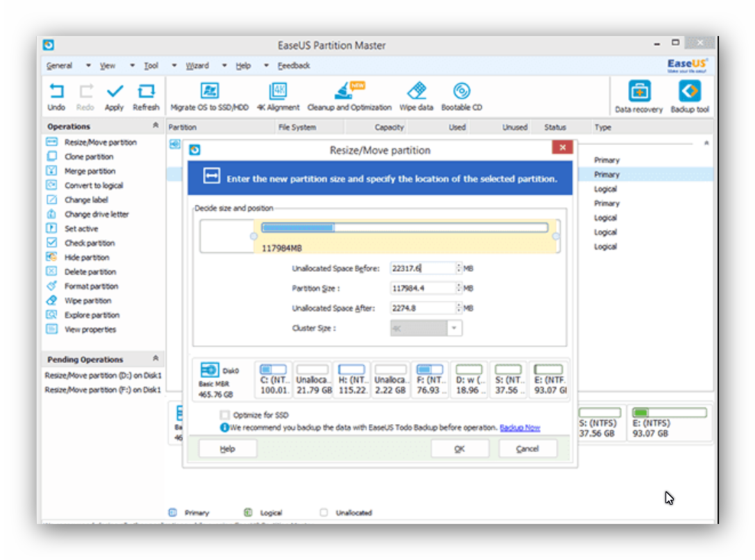Open the Bootable CD creator
The image size is (755, 560).
tap(461, 97)
